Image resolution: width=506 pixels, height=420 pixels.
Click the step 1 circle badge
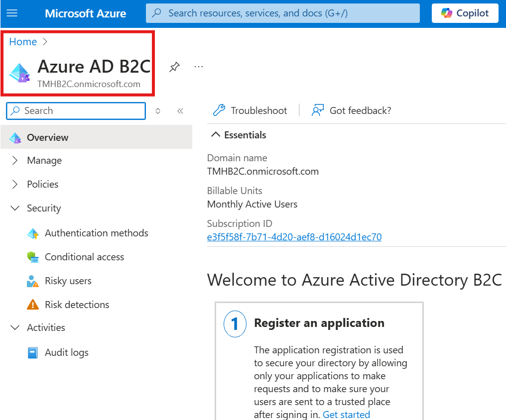tap(235, 324)
